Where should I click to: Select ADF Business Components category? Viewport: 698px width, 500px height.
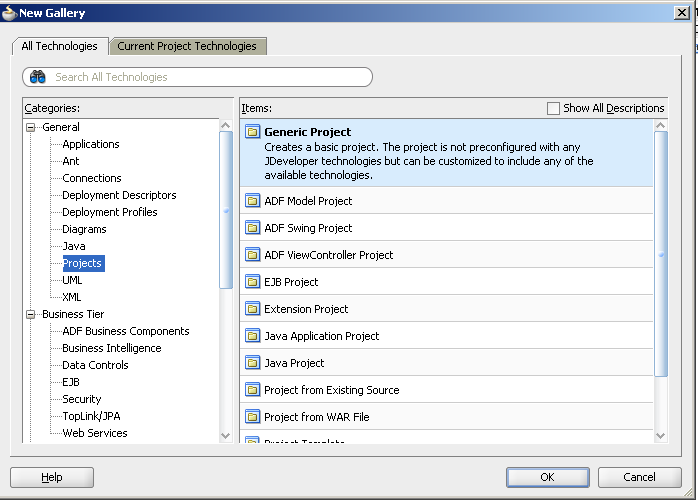pyautogui.click(x=126, y=331)
